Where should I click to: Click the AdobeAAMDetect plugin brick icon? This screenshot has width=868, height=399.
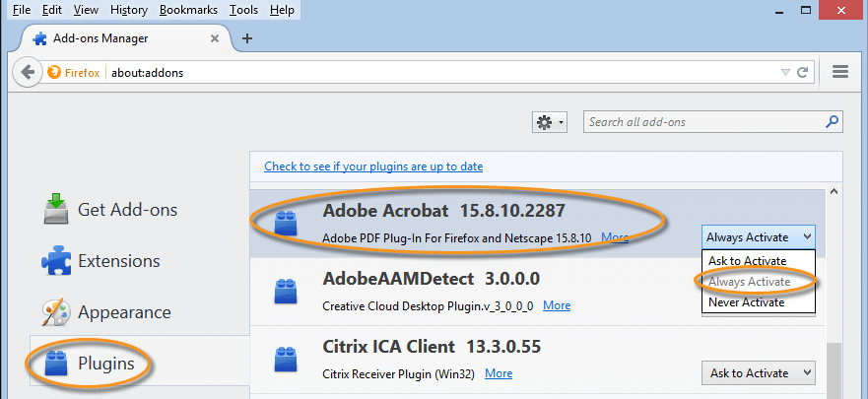pos(286,292)
